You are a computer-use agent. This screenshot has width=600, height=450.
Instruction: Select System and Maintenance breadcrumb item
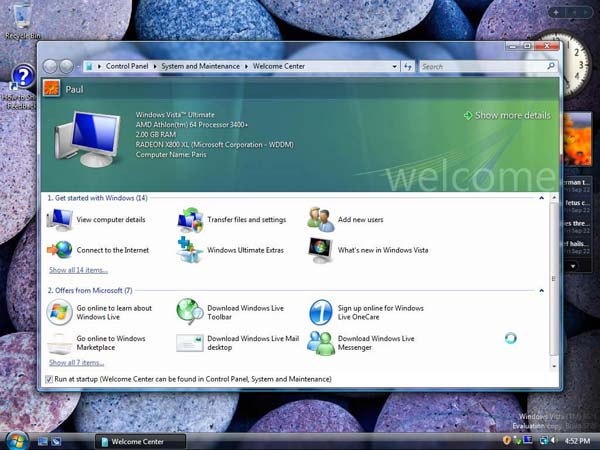point(201,66)
